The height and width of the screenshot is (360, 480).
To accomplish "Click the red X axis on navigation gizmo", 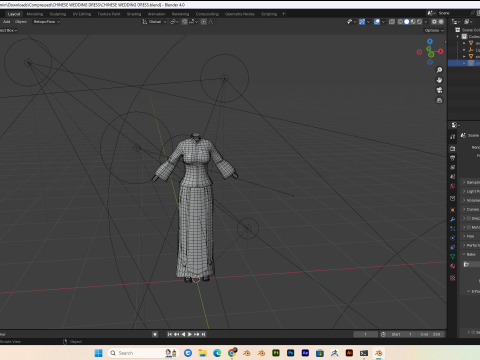I will (441, 51).
